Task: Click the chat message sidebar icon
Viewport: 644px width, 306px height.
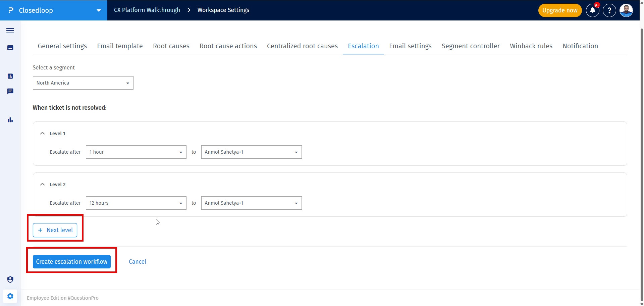Action: pos(10,91)
